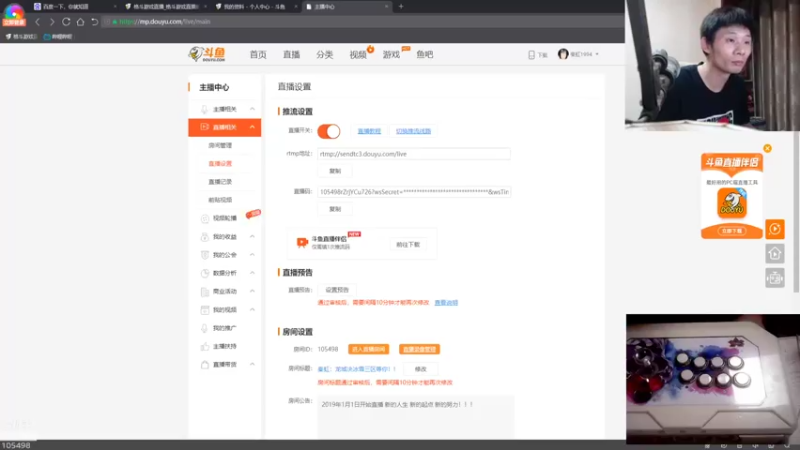
Task: Go back with the browser back arrow
Action: pyautogui.click(x=37, y=22)
